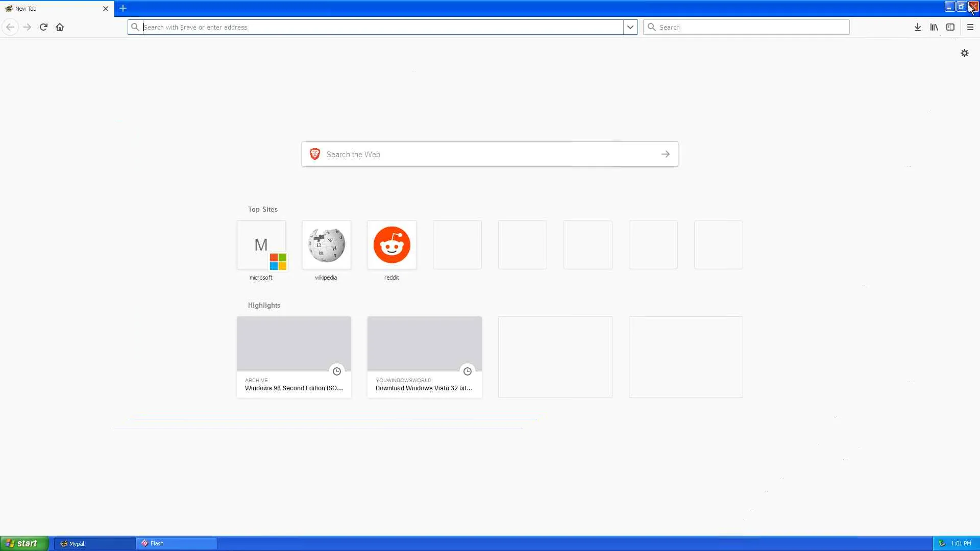Close the New Tab tab

pos(106,9)
